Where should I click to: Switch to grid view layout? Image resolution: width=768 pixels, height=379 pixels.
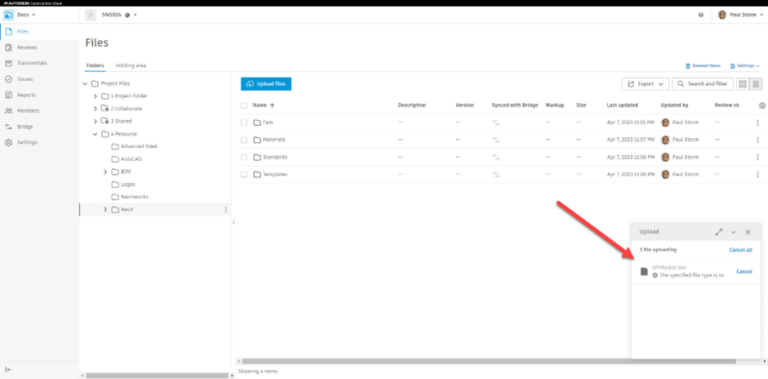click(743, 84)
